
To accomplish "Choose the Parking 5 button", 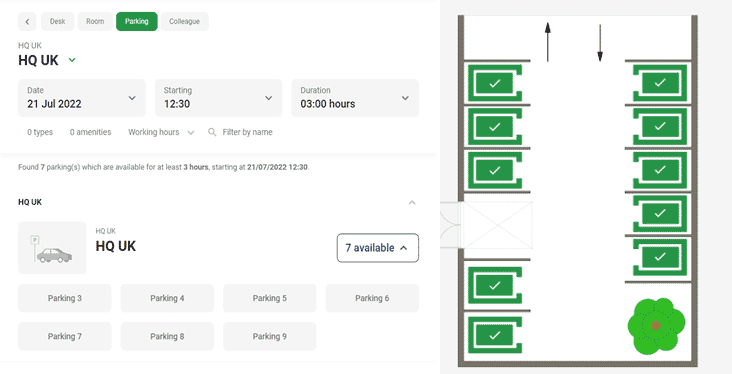I will pos(270,298).
